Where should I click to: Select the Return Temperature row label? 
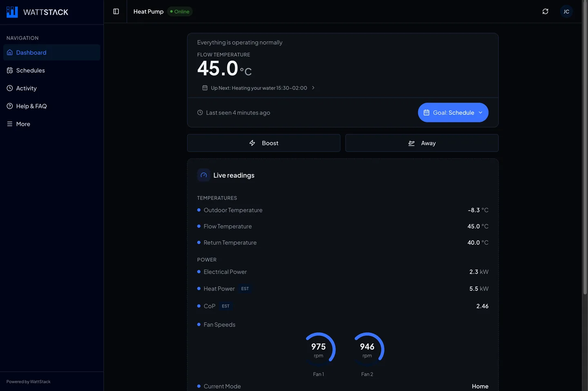(x=230, y=243)
